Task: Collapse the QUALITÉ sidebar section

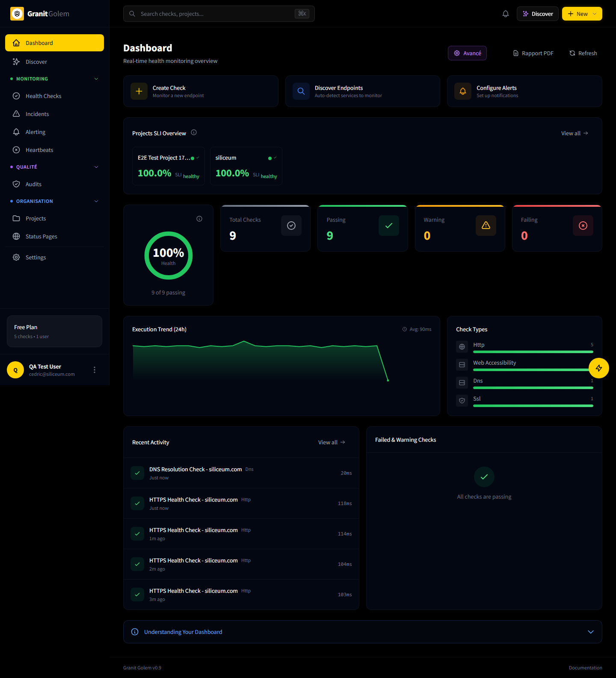Action: (96, 167)
